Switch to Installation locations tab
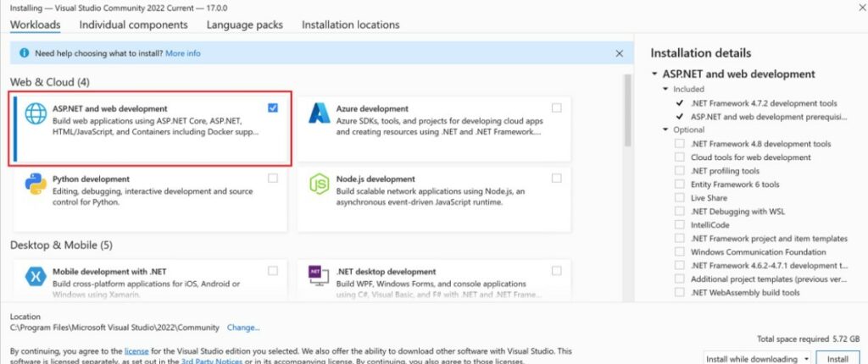This screenshot has width=868, height=364. [x=350, y=25]
